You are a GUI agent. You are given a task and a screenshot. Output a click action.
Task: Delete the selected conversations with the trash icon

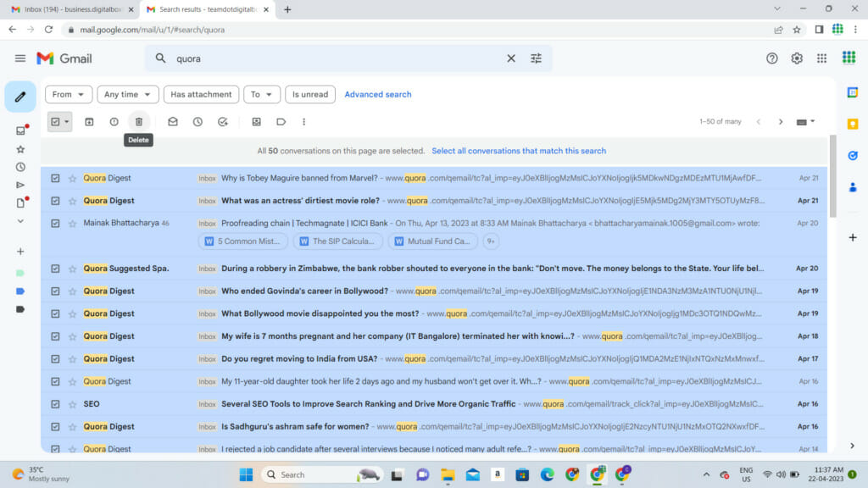tap(139, 121)
